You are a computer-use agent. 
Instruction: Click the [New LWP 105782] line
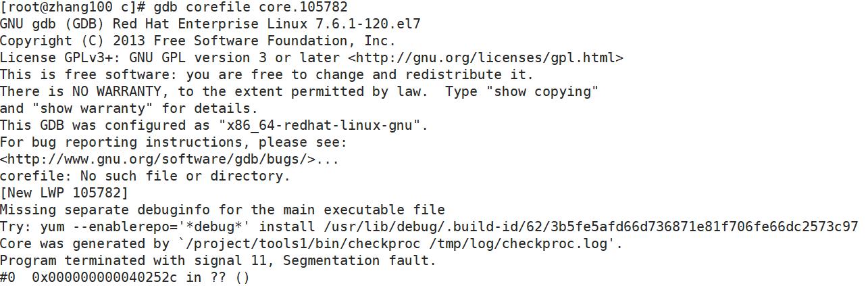click(x=64, y=193)
